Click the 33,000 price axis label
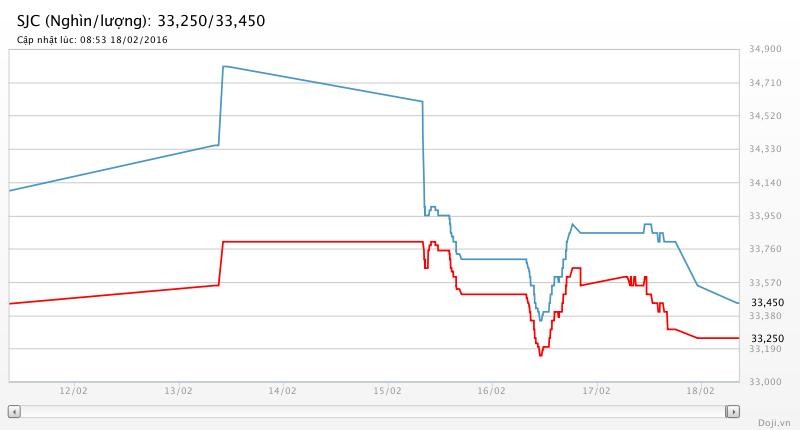Screen dimensions: 800x430 (765, 382)
